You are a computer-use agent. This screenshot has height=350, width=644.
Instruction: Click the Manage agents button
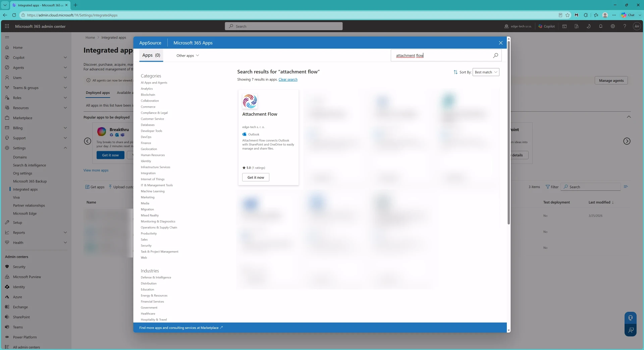pyautogui.click(x=611, y=80)
